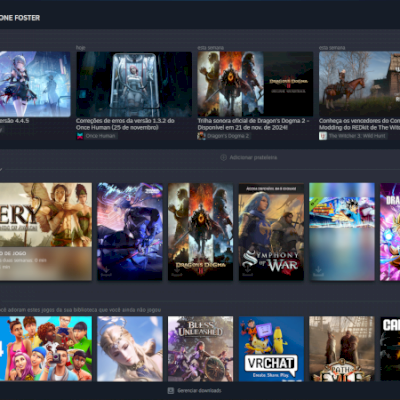Select the VRChat game cover
The width and height of the screenshot is (400, 400).
pyautogui.click(x=271, y=349)
